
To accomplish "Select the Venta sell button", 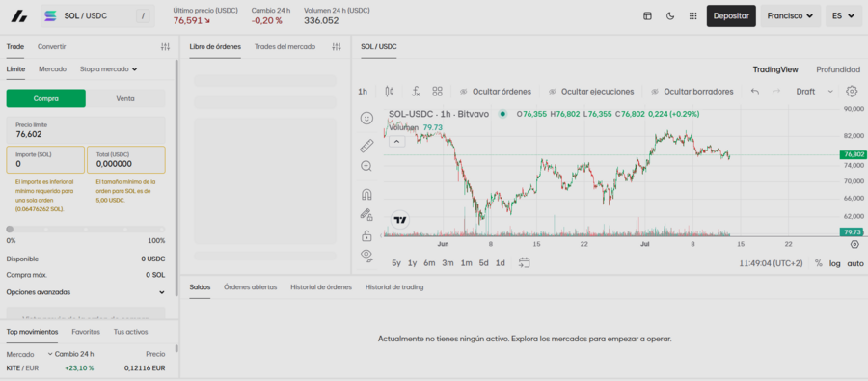I will point(125,98).
